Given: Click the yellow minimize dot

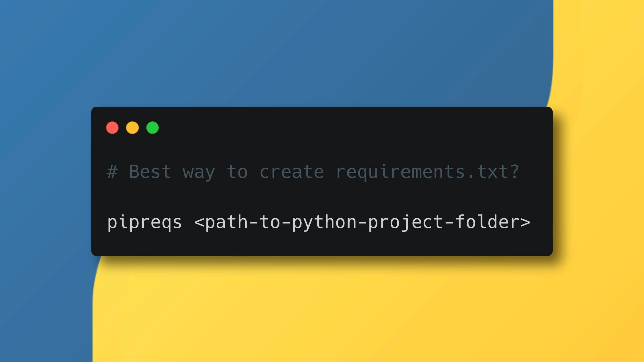Looking at the screenshot, I should (132, 128).
